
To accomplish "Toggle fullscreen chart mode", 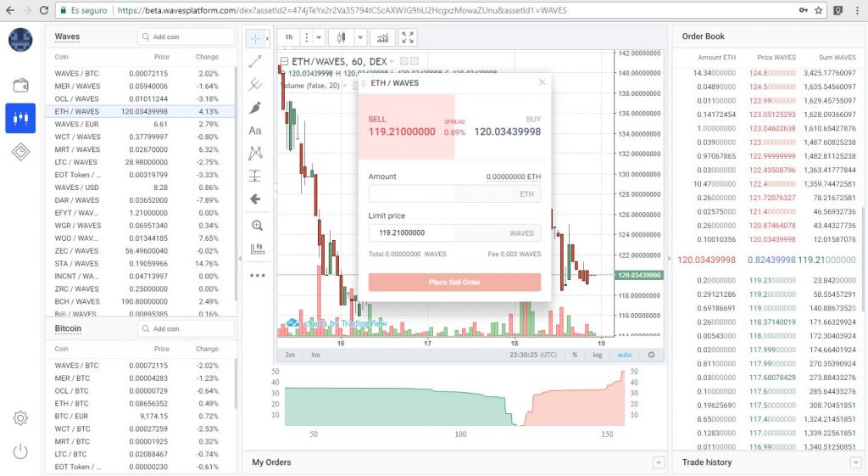I will click(408, 37).
